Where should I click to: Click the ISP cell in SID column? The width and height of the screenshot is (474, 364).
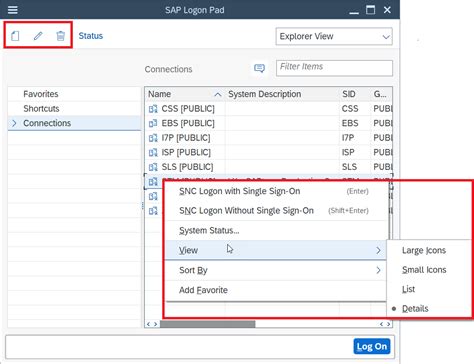tap(348, 152)
